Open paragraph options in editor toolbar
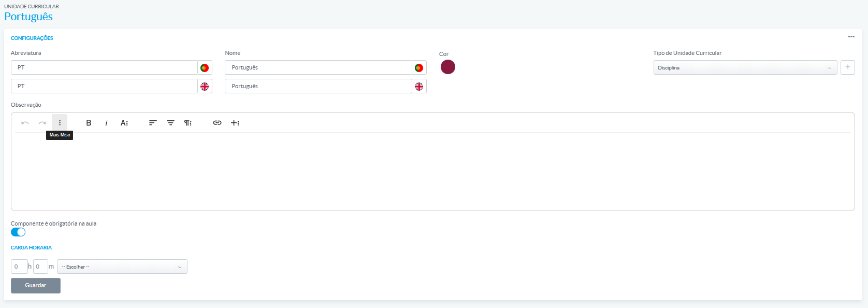Screen dimensions: 868x308 [188, 123]
